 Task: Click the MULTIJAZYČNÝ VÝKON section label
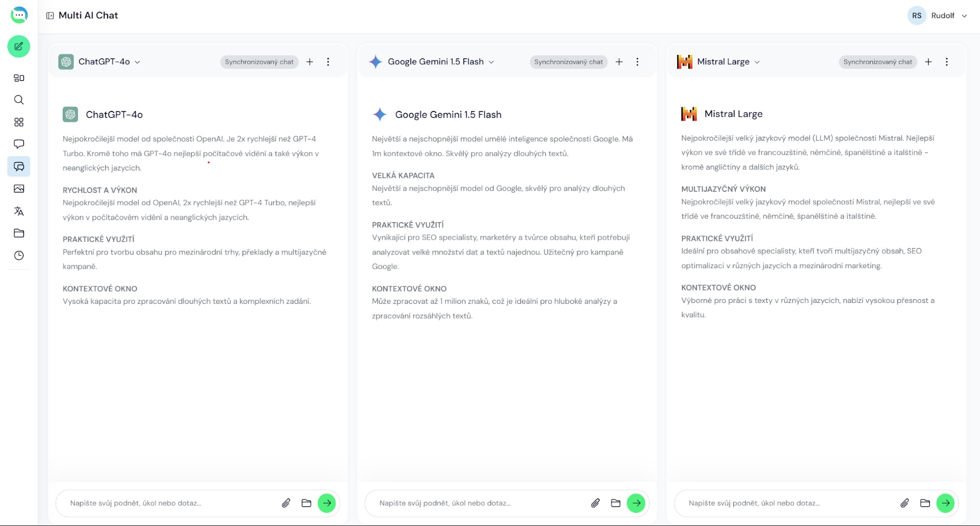pyautogui.click(x=723, y=189)
